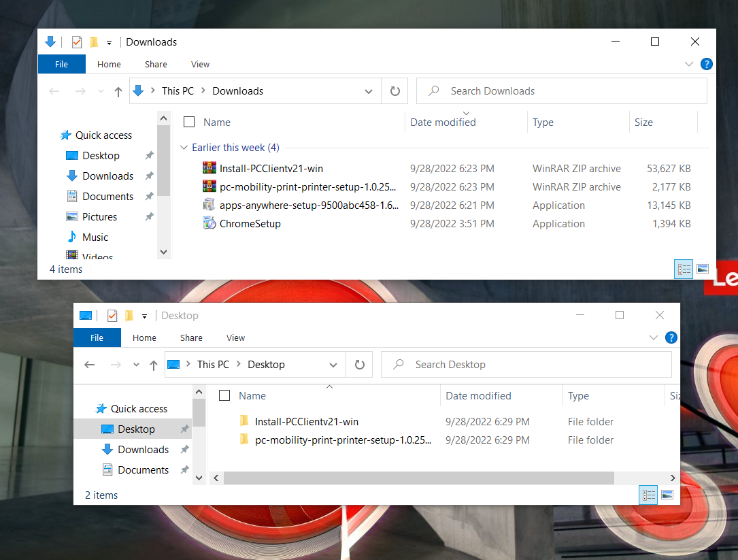
Task: Open Home tab in Desktop window
Action: [144, 337]
